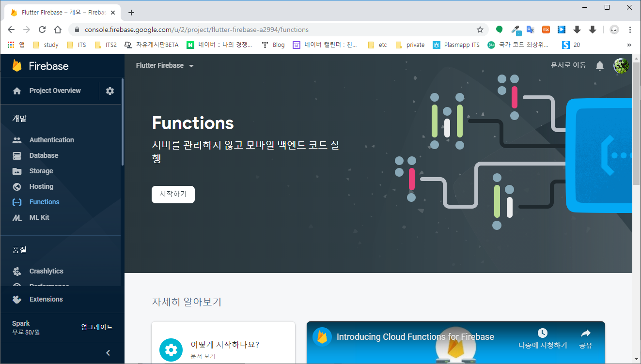This screenshot has width=641, height=364.
Task: Click the Firebase logo in the sidebar
Action: coord(40,66)
